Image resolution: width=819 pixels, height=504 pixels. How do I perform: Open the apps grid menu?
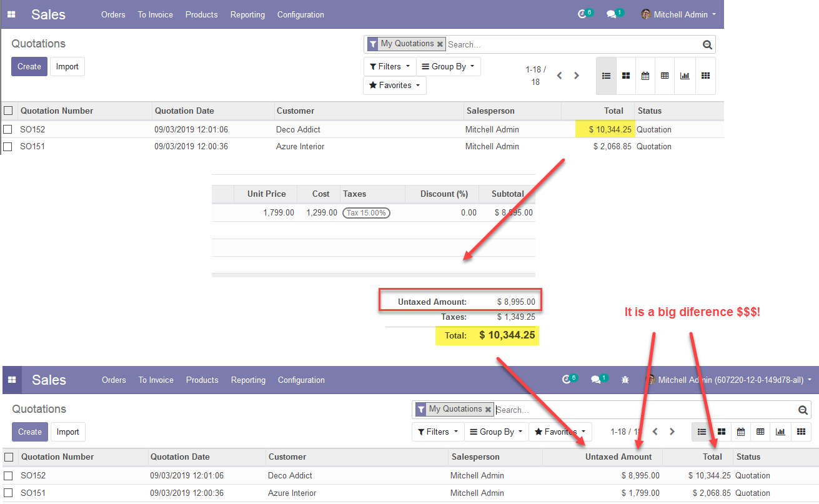(11, 14)
